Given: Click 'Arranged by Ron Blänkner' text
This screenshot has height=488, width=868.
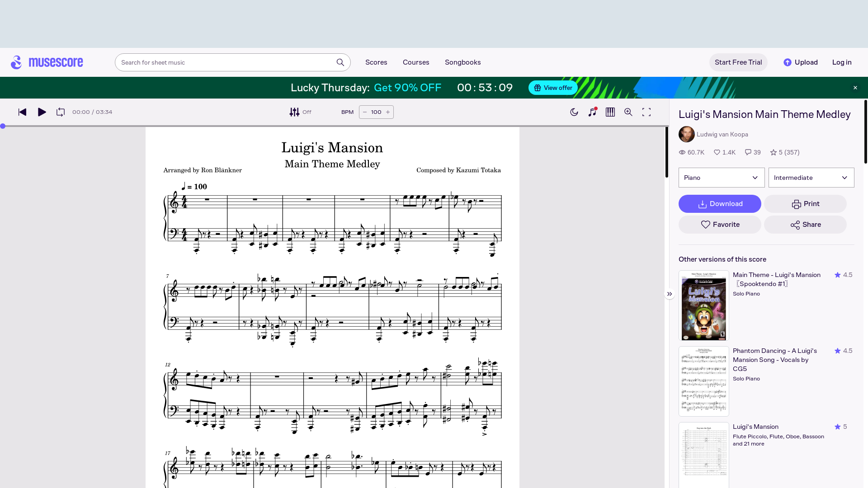Looking at the screenshot, I should pyautogui.click(x=203, y=170).
